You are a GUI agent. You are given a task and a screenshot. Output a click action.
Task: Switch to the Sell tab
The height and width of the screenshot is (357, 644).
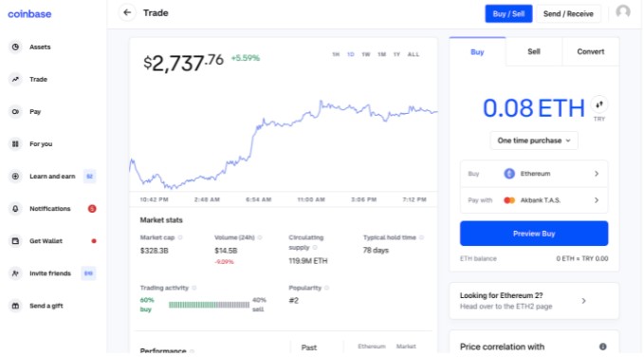pos(534,52)
